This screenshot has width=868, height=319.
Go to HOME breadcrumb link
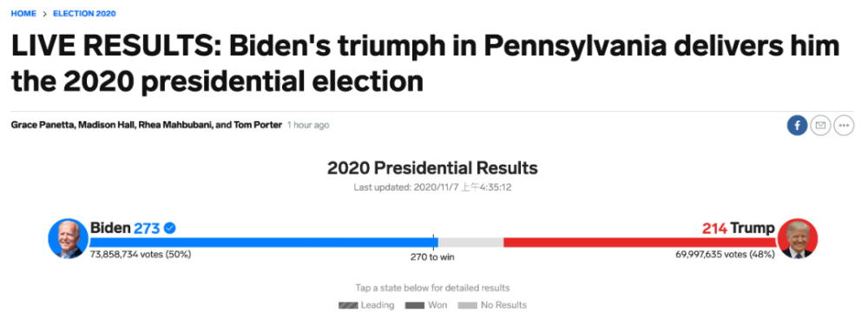coord(23,13)
